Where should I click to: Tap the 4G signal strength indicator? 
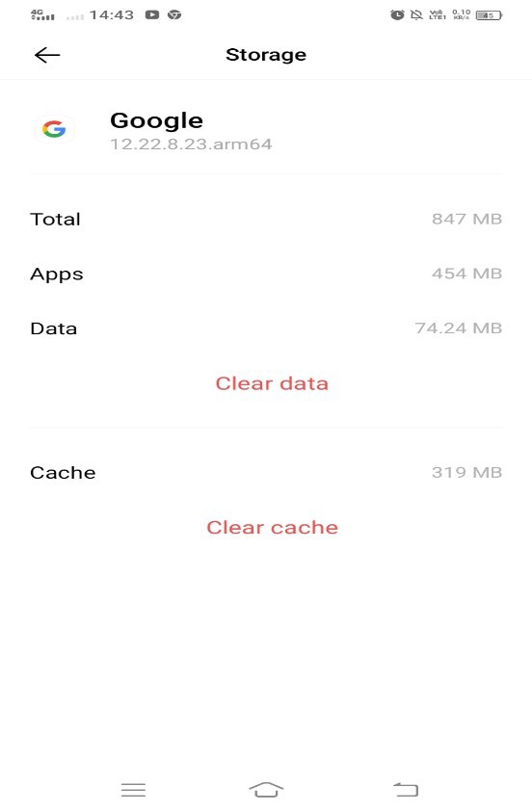[42, 15]
